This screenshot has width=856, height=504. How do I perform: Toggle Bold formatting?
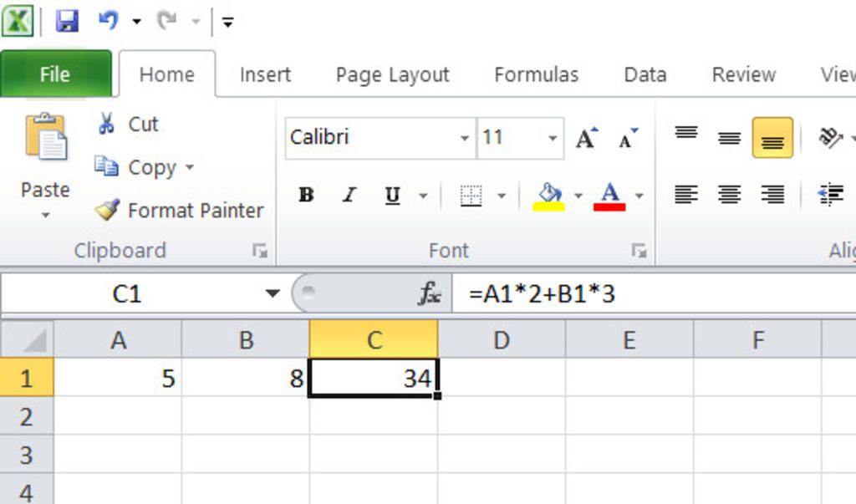point(307,196)
